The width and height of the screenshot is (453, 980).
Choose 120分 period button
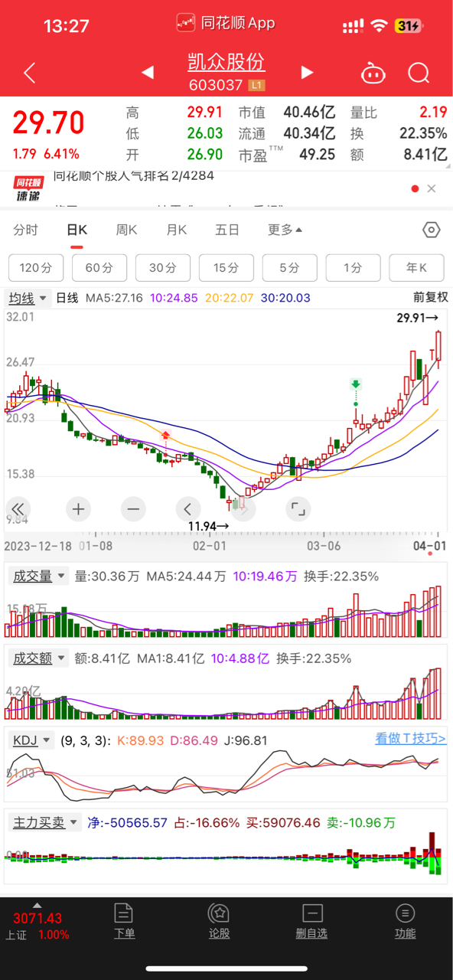pos(36,268)
